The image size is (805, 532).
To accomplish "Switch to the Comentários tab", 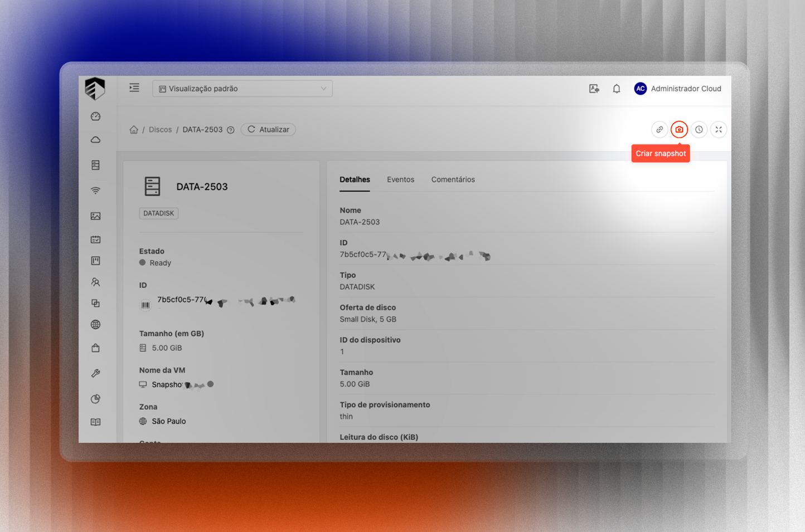I will 453,179.
